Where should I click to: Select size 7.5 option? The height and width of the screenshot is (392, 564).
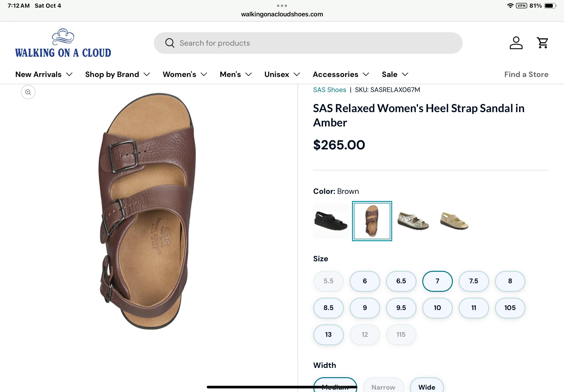coord(474,281)
